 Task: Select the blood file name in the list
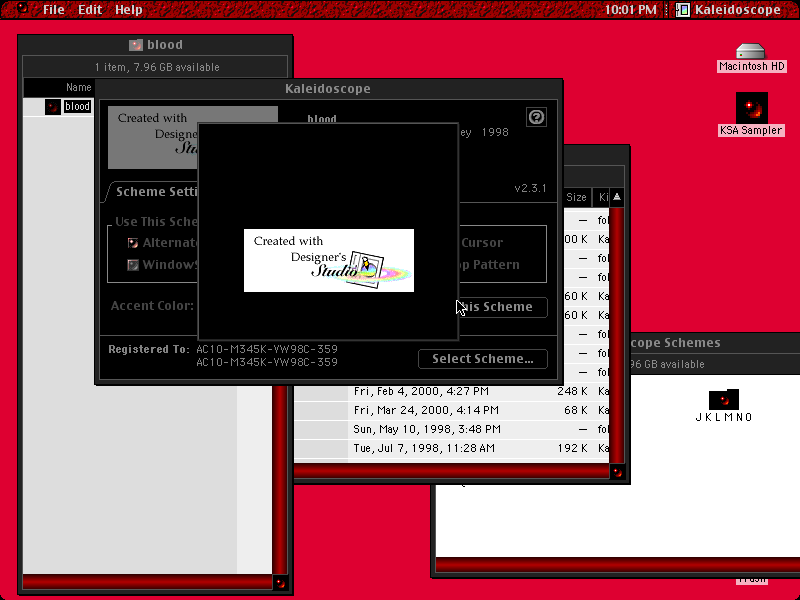pos(77,107)
